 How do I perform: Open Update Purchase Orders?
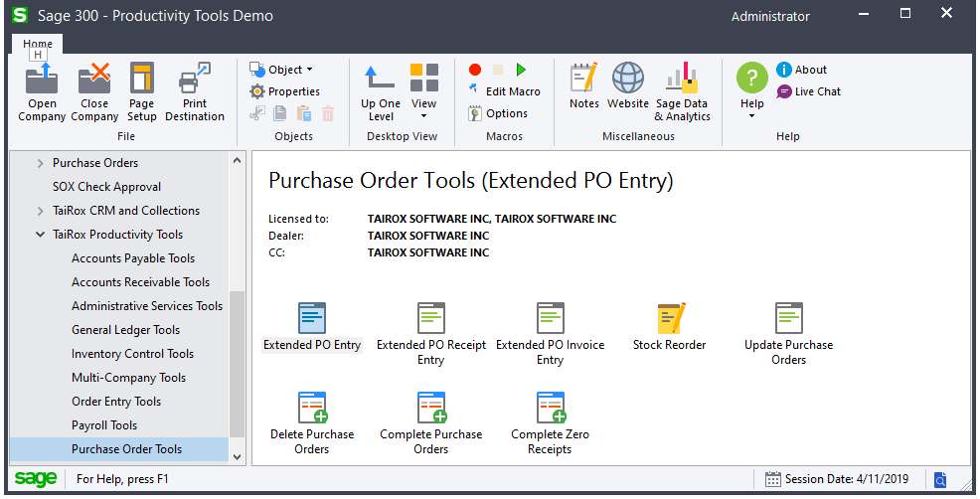coord(789,334)
